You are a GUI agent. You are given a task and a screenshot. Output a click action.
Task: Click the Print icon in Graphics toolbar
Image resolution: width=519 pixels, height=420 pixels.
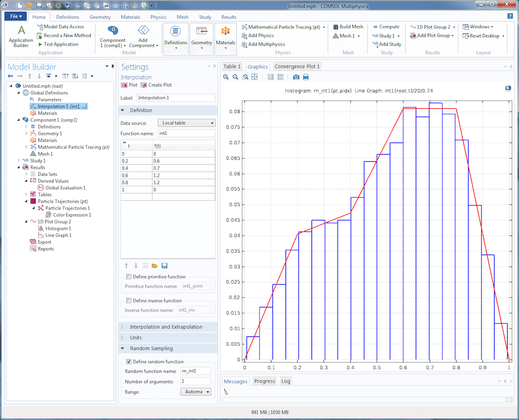pos(306,77)
